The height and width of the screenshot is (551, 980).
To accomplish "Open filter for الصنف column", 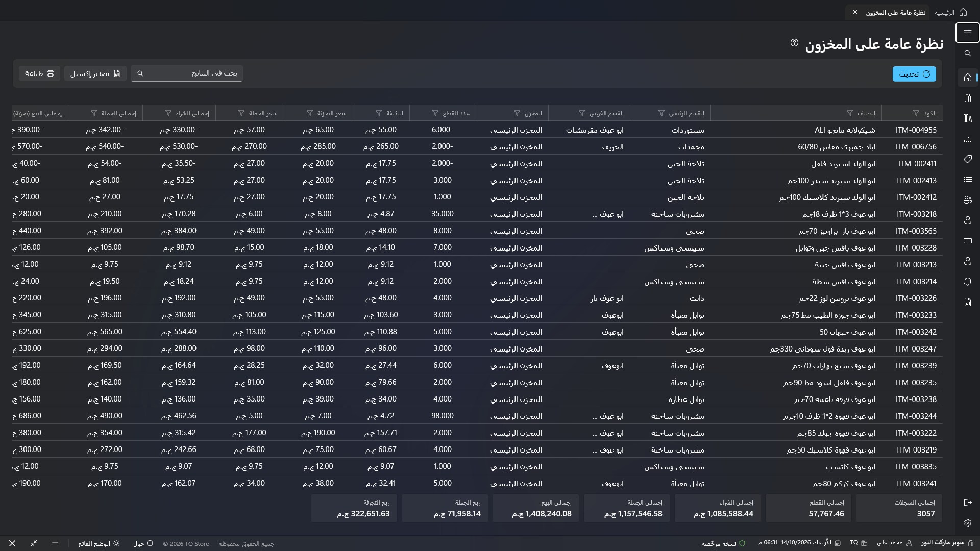I will (x=849, y=113).
